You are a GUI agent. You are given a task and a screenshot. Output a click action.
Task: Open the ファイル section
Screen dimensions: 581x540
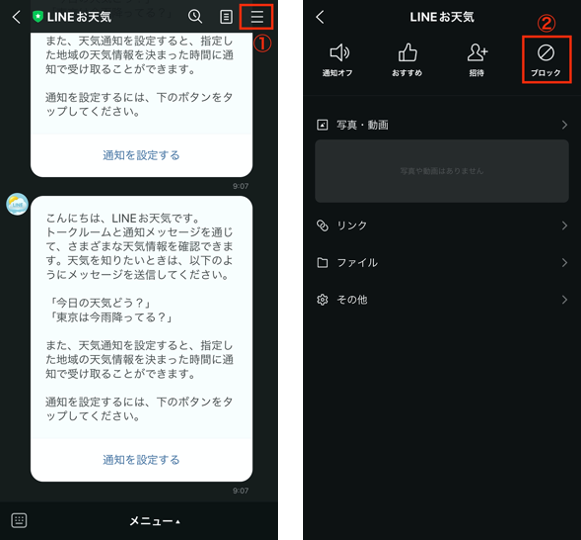[x=442, y=263]
